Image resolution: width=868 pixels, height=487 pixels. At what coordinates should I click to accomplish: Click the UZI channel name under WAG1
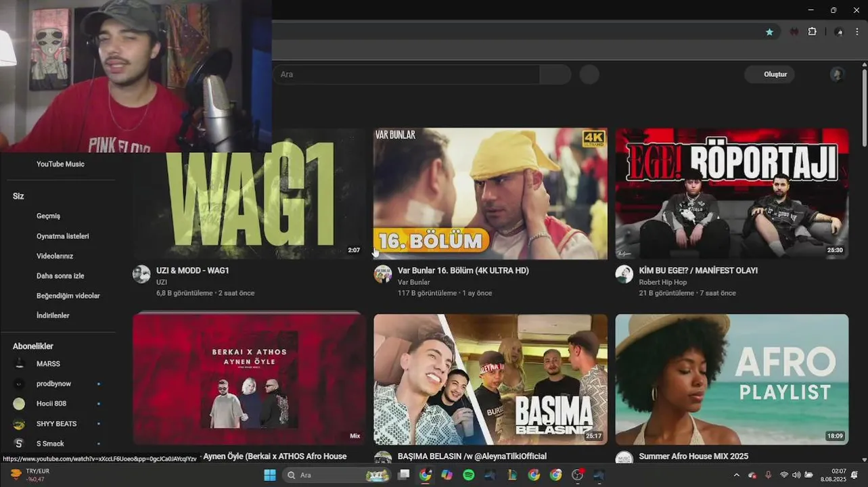[162, 282]
